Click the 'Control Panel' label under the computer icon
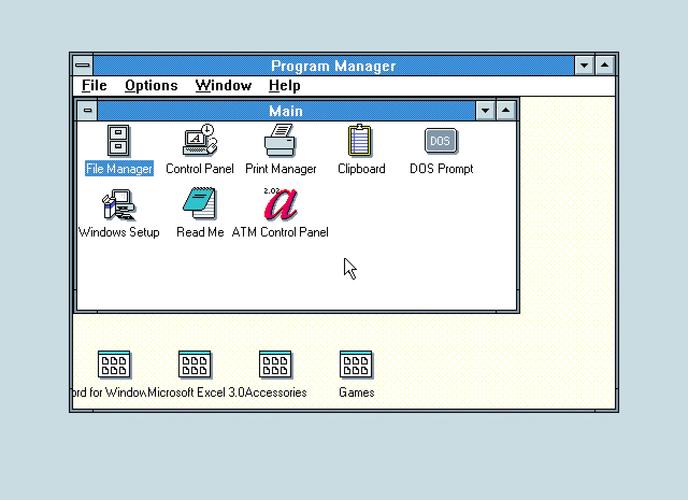 (200, 169)
